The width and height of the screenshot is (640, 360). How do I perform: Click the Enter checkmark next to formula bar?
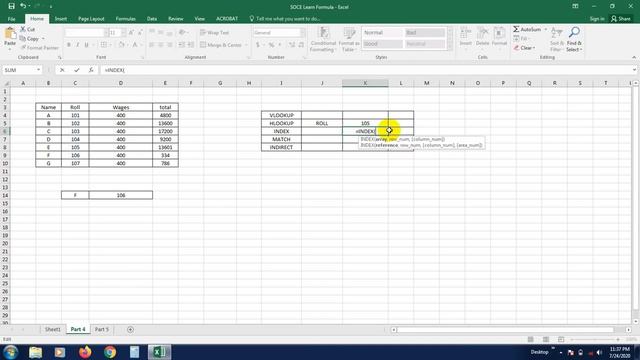click(76, 70)
